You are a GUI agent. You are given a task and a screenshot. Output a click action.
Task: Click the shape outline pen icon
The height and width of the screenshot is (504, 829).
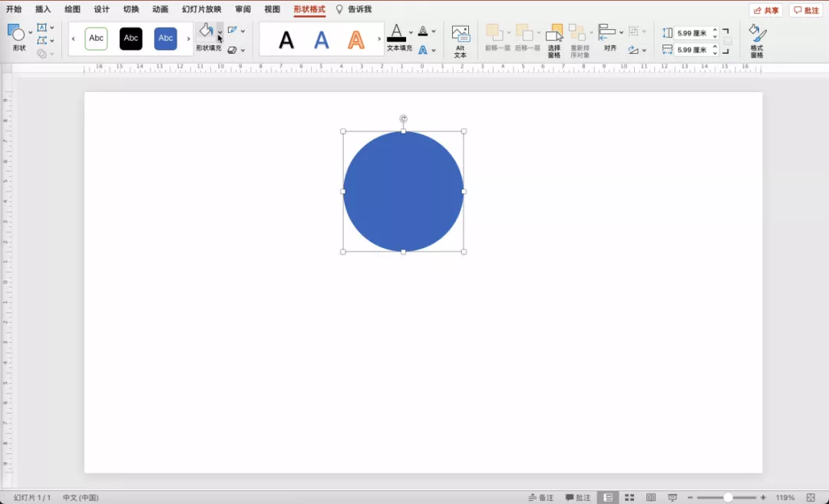tap(232, 31)
